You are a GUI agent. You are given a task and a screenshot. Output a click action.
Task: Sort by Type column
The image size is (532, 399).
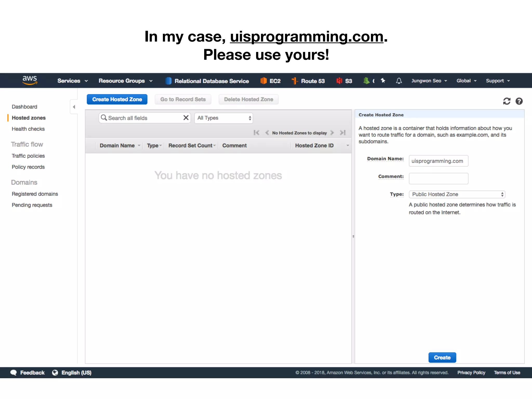154,145
